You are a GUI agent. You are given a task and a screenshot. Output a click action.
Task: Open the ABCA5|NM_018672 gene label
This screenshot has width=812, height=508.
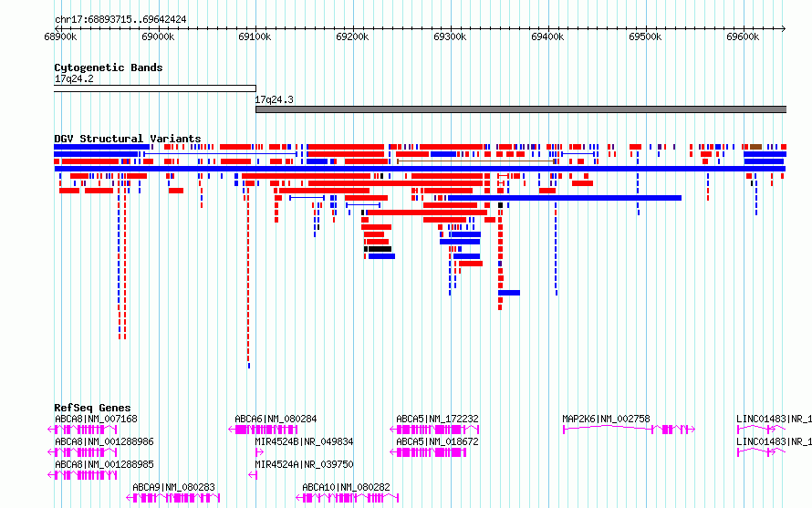coord(437,441)
